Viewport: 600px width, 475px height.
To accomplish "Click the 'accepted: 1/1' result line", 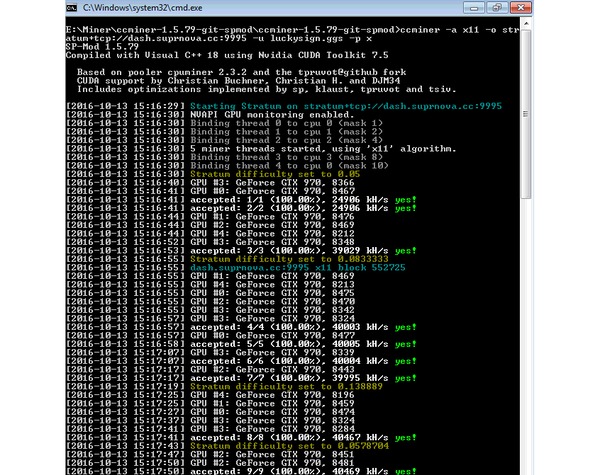I will click(241, 199).
